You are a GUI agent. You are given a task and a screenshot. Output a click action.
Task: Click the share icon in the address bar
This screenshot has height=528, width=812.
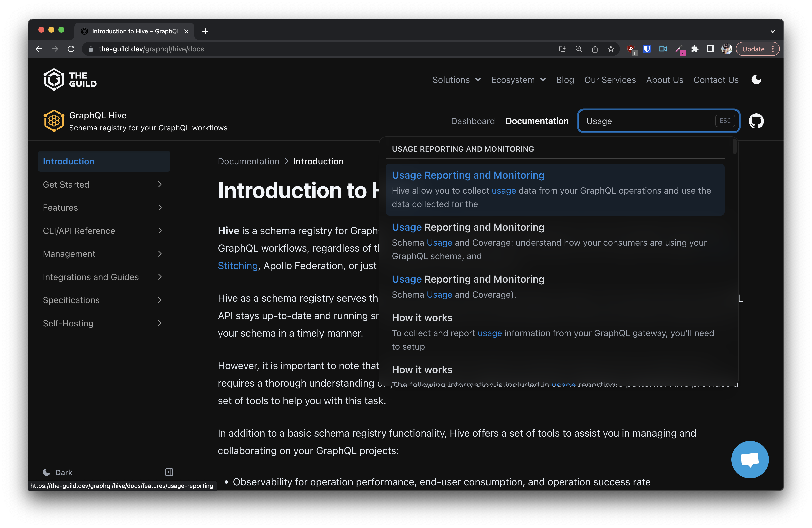[595, 49]
